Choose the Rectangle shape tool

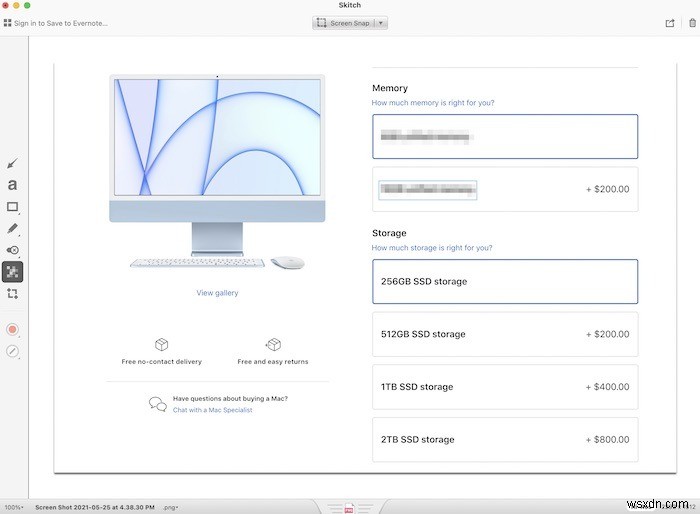click(x=12, y=207)
